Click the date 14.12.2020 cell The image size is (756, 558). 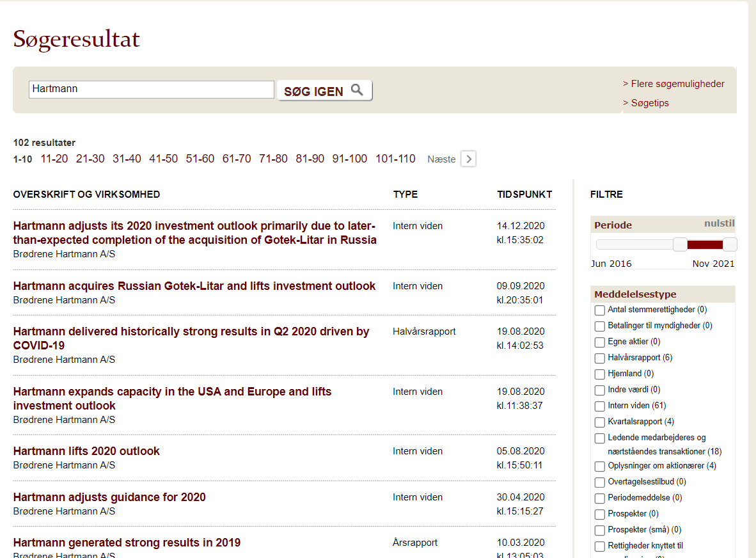coord(521,226)
